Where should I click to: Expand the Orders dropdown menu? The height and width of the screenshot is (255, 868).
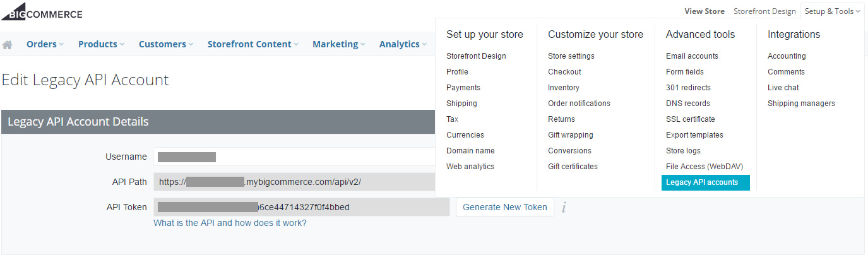click(x=45, y=44)
